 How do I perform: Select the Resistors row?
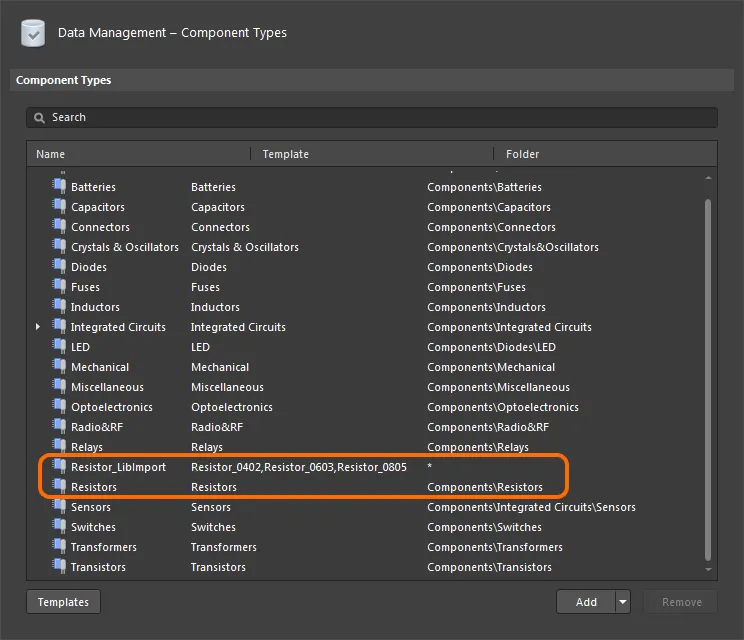pyautogui.click(x=94, y=487)
